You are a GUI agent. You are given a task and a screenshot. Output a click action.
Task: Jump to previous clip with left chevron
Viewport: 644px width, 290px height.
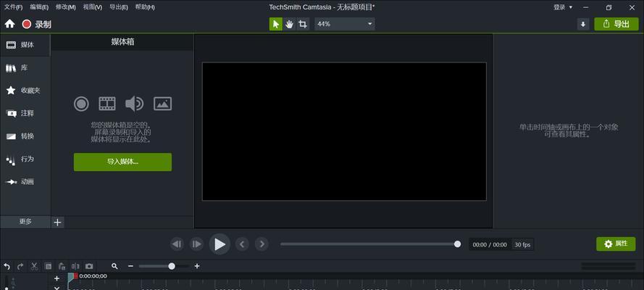coord(242,244)
